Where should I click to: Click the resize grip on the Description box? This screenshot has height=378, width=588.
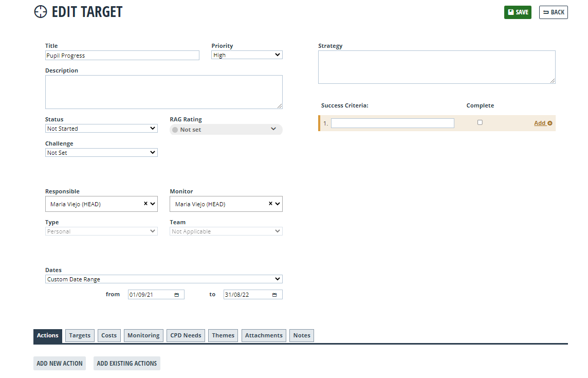(x=280, y=106)
